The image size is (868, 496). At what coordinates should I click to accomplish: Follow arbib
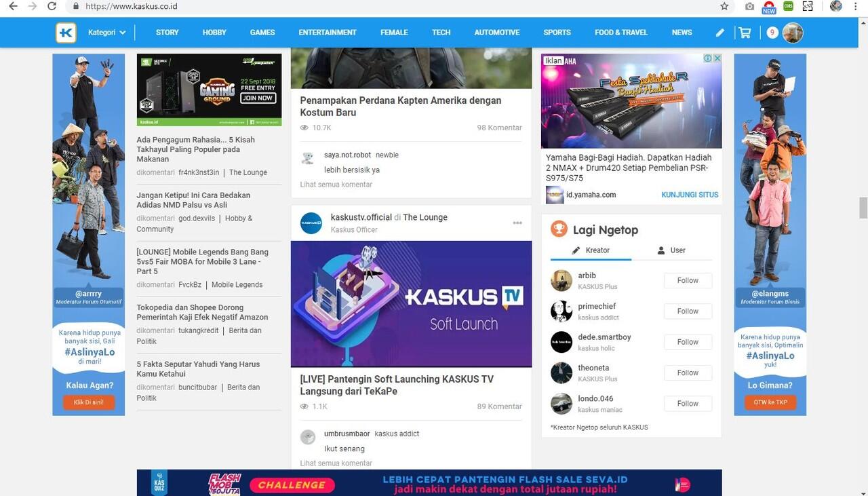pos(688,280)
